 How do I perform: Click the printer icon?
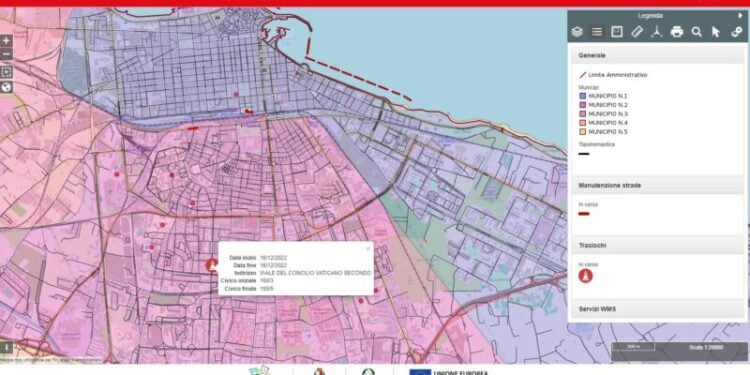pyautogui.click(x=677, y=32)
